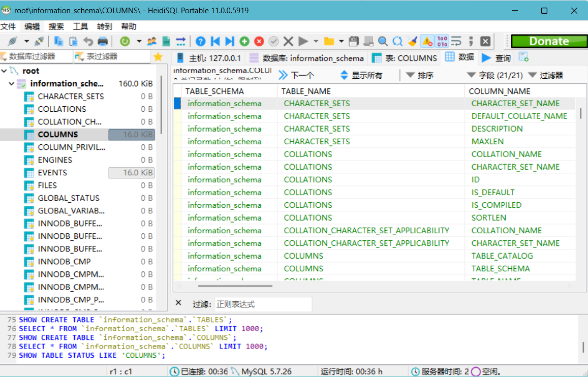This screenshot has height=377, width=588.
Task: Select ENGINES table in tree
Action: tap(55, 160)
